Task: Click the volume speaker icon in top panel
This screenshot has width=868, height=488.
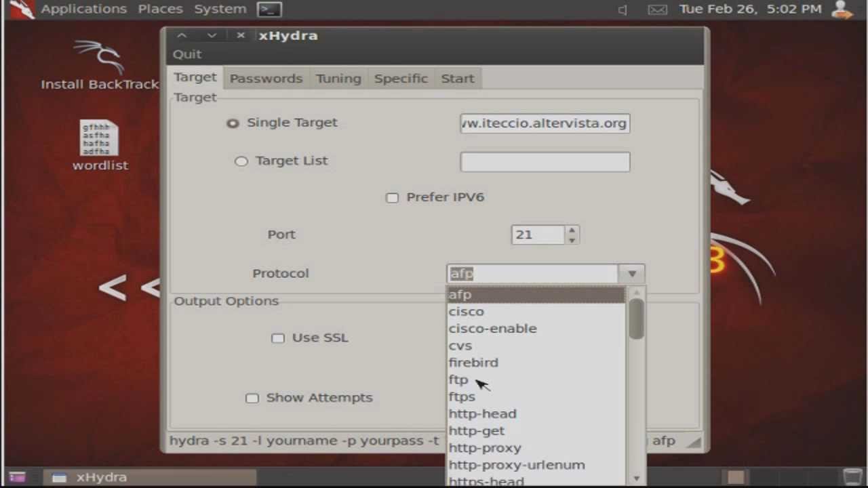Action: point(623,9)
